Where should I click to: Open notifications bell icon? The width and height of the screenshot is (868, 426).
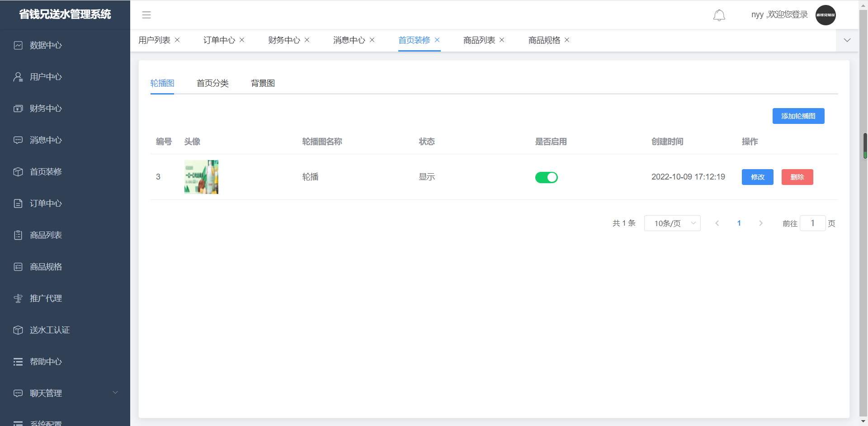click(719, 15)
